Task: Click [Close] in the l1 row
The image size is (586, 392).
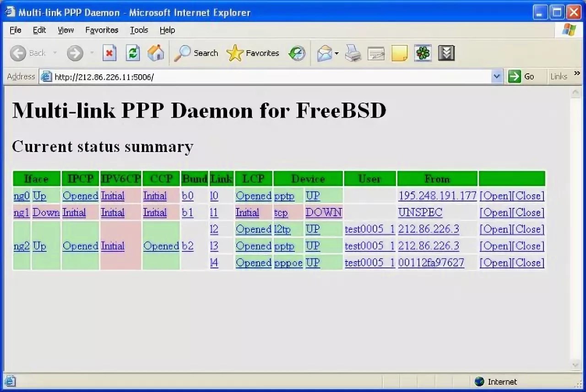Action: tap(528, 212)
